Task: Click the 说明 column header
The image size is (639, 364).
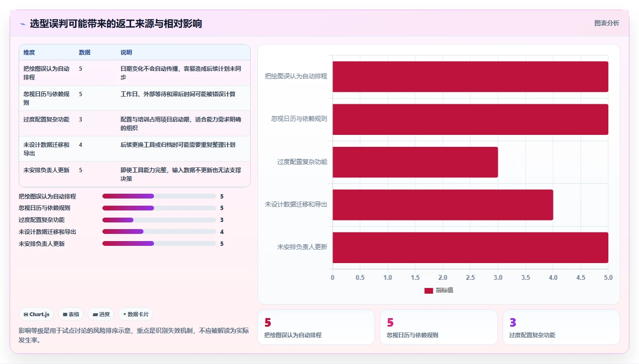Action: point(126,53)
